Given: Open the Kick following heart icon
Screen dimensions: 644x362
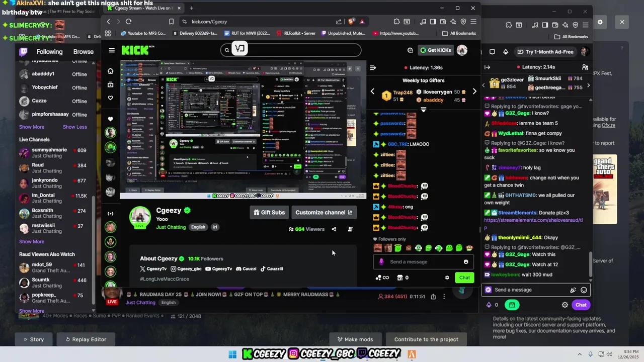Looking at the screenshot, I should (x=111, y=98).
